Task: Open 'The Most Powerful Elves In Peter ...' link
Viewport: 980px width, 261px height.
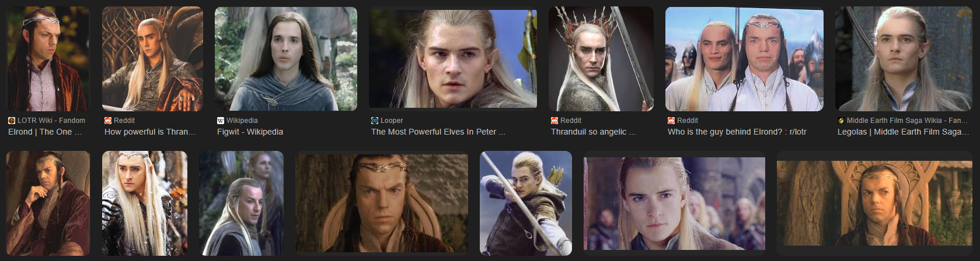Action: [438, 132]
